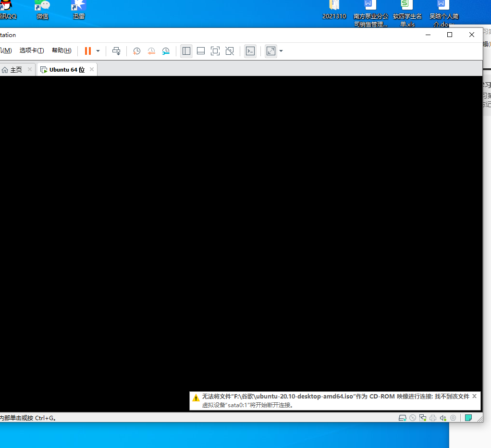Dismiss the CD-ROM warning notification

pos(474,396)
